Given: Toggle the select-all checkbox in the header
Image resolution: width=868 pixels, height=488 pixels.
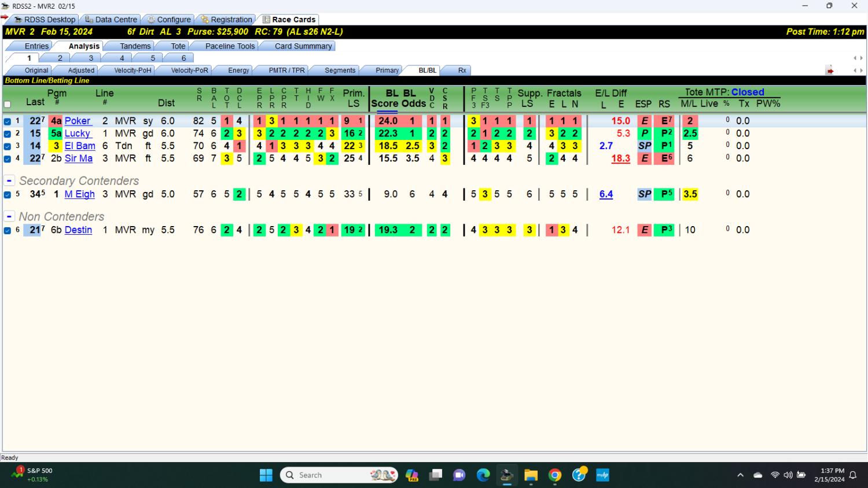Looking at the screenshot, I should (x=8, y=105).
